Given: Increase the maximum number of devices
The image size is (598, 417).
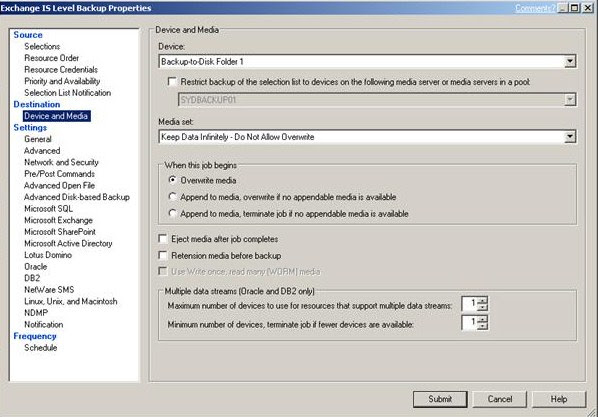Looking at the screenshot, I should 482,301.
